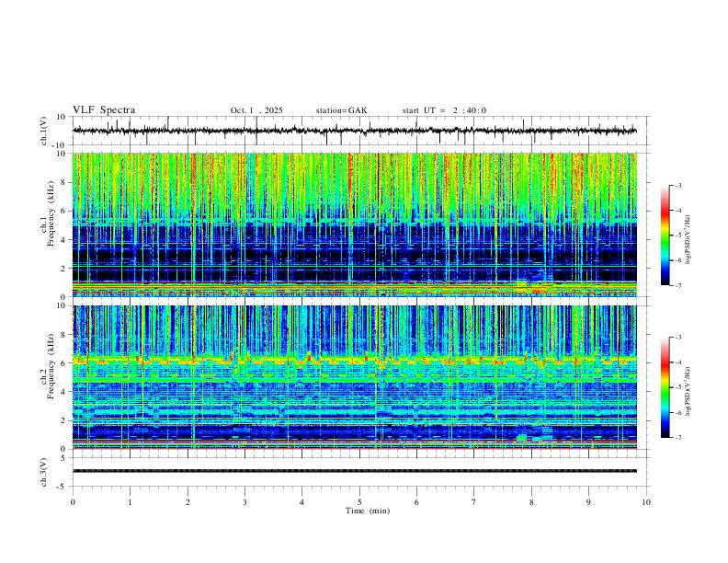Click the ch.2 colorbar log(PSD) label

688,391
